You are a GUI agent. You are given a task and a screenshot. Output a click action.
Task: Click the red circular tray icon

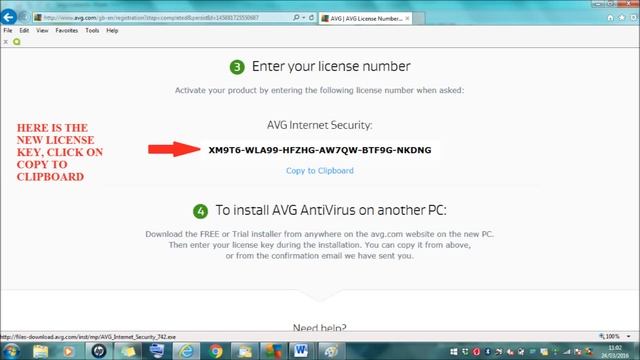[476, 351]
